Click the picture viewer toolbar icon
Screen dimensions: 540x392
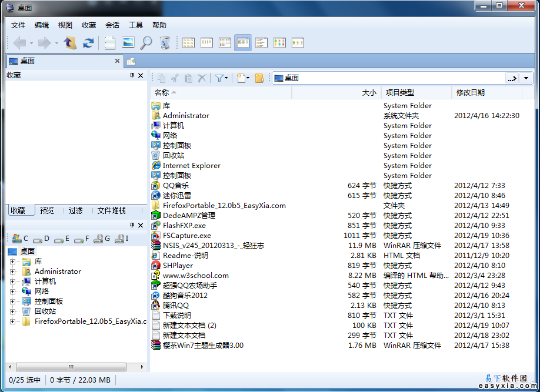click(x=128, y=43)
